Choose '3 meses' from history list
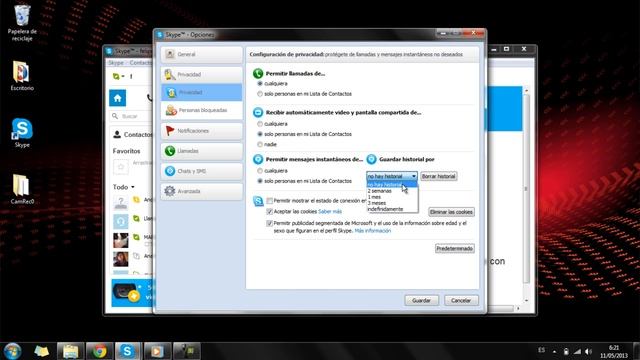This screenshot has width=640, height=360. pyautogui.click(x=392, y=203)
